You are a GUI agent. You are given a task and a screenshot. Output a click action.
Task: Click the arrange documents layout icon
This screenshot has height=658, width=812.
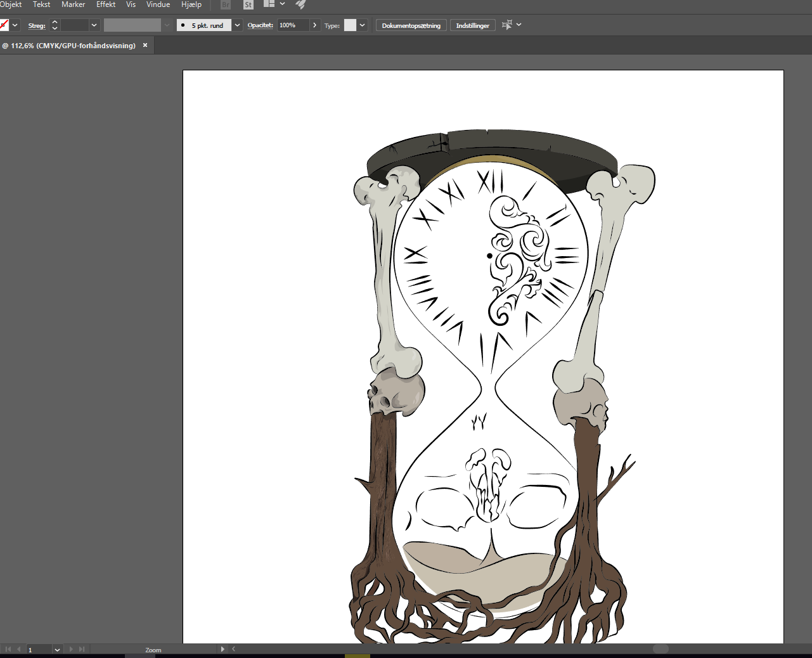[269, 4]
